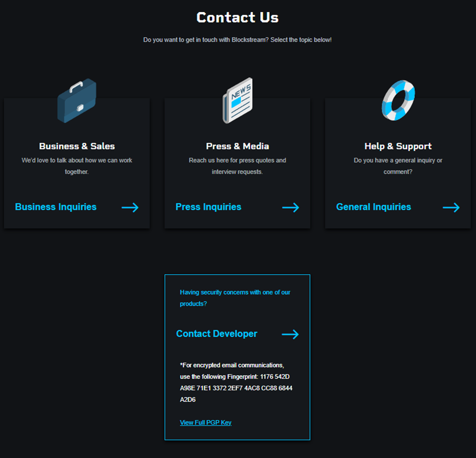The height and width of the screenshot is (458, 476).
Task: Open the General Inquiries link
Action: [x=373, y=207]
